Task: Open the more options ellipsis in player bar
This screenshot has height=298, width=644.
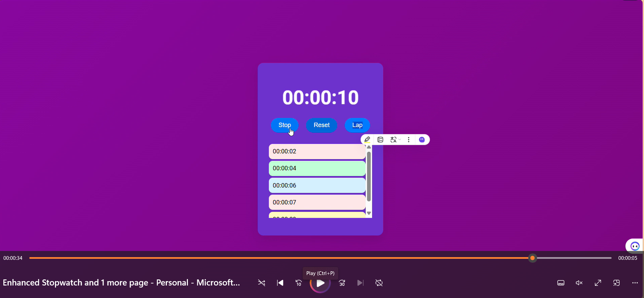Action: (x=635, y=283)
